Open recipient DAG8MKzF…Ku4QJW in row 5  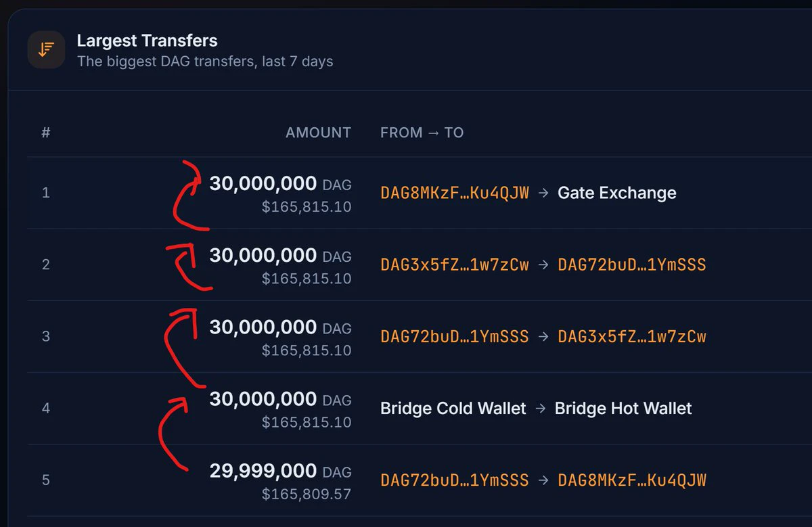(x=632, y=480)
